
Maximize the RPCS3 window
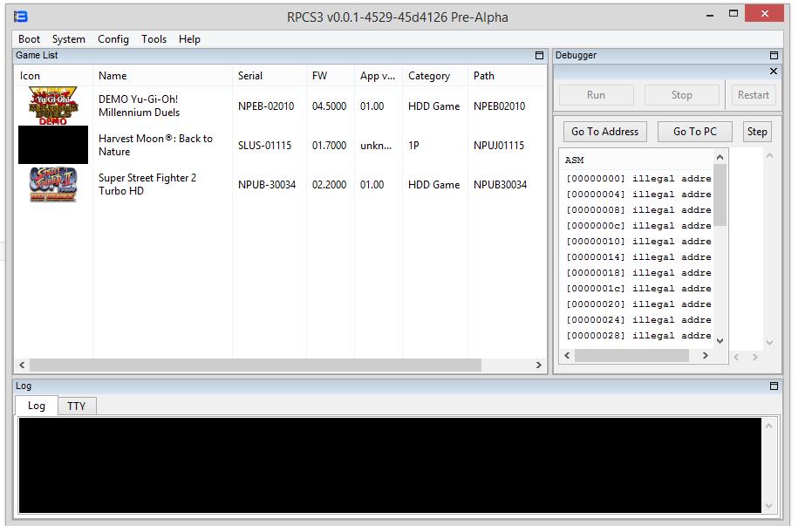click(734, 14)
